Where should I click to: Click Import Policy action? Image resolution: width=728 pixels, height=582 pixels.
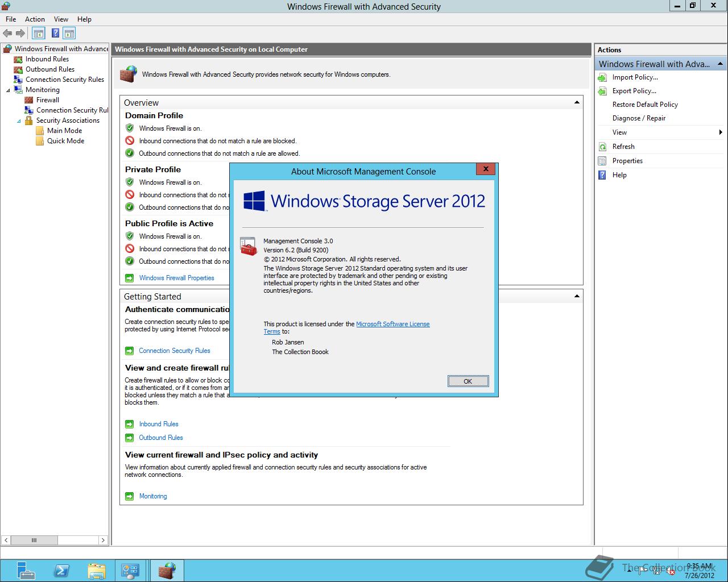[635, 77]
